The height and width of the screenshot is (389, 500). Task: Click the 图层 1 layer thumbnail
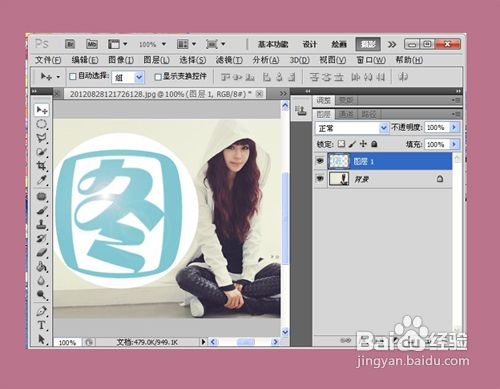point(339,161)
